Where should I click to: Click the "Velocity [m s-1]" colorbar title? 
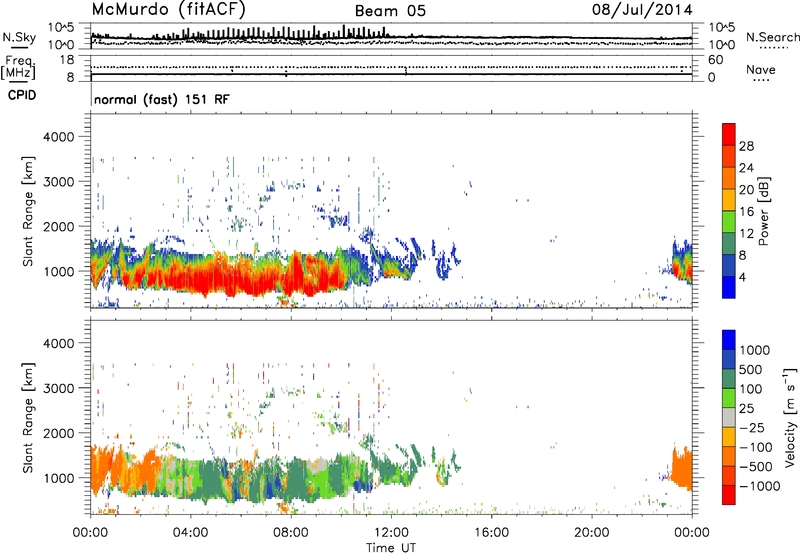(790, 417)
